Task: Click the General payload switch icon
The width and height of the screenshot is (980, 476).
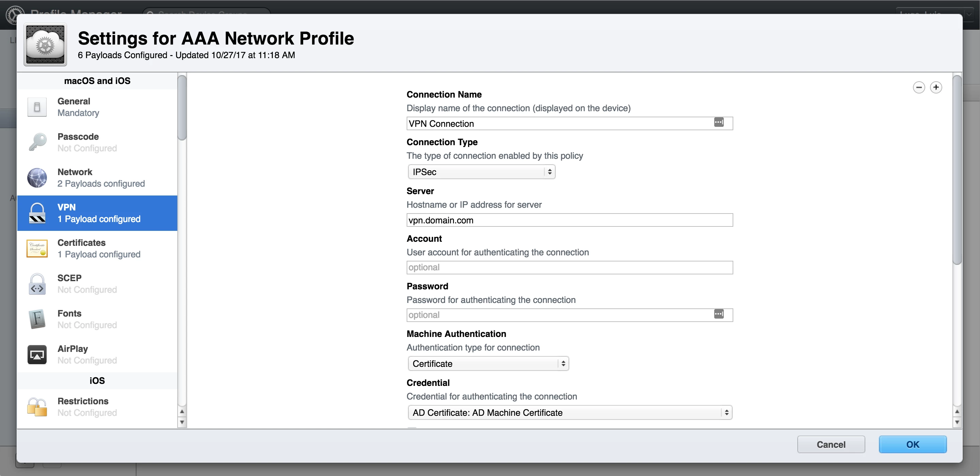Action: point(37,107)
